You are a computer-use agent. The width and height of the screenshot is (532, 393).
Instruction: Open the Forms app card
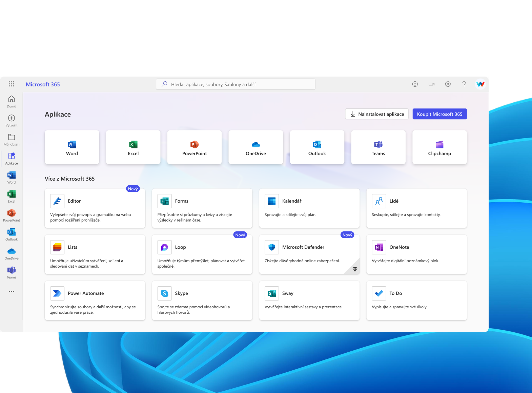202,208
